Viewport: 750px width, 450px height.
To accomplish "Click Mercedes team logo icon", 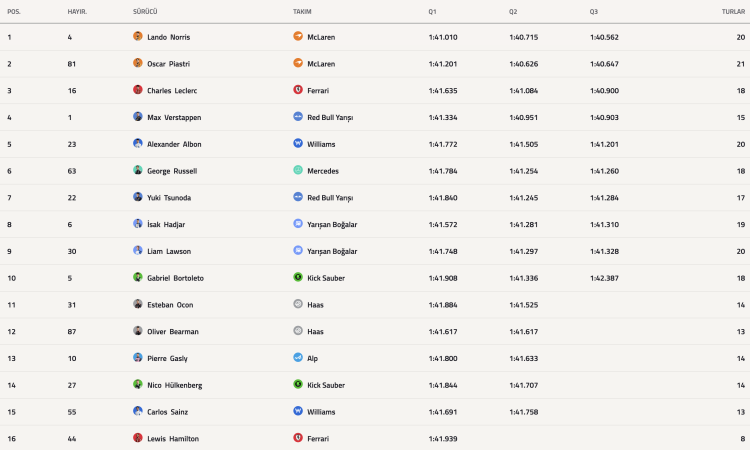I will coord(298,170).
